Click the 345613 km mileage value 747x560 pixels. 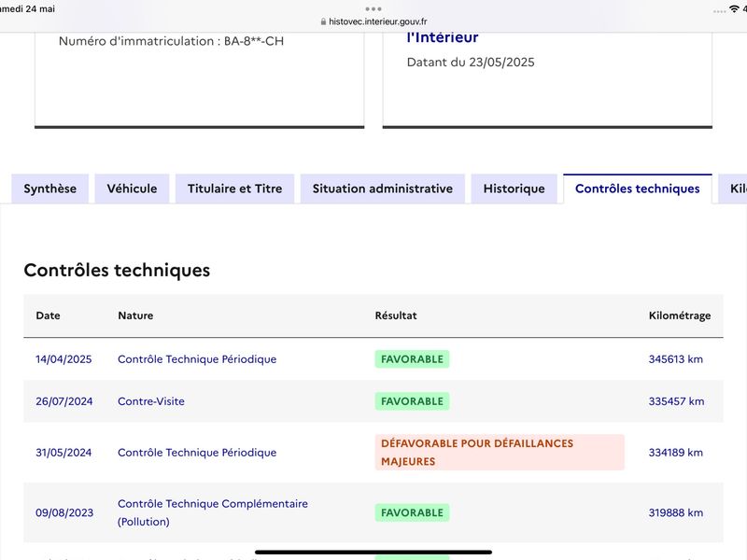675,359
